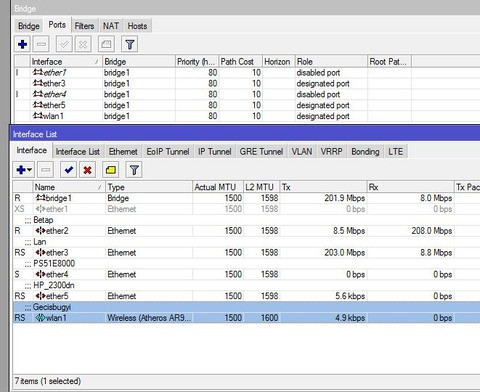This screenshot has height=392, width=480.
Task: Click the 208.0 Mbps Rx value of ether2
Action: [x=432, y=231]
